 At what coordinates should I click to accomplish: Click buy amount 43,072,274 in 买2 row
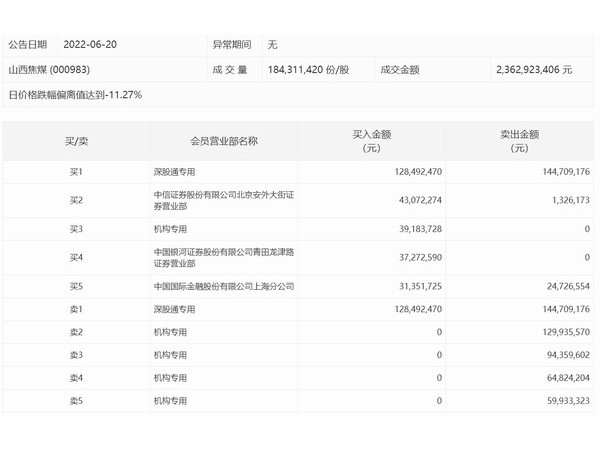408,200
